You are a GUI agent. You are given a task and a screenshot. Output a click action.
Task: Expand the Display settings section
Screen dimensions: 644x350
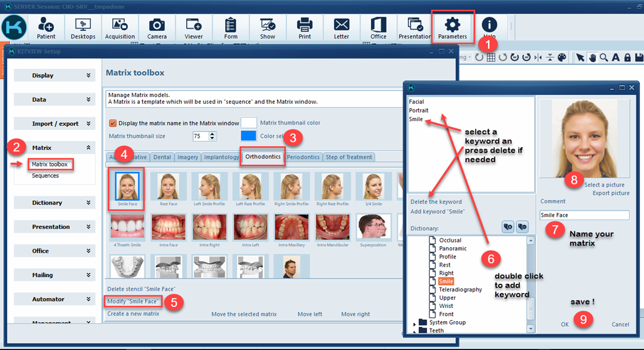pyautogui.click(x=54, y=76)
